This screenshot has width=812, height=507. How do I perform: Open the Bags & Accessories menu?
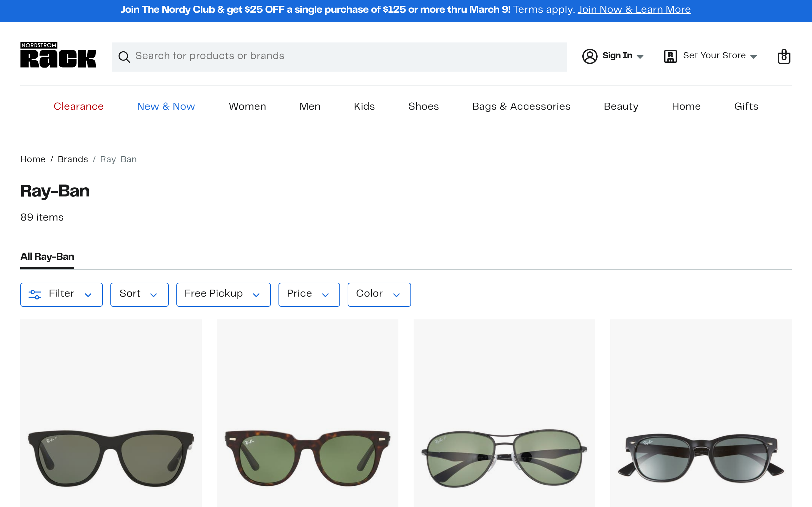pyautogui.click(x=521, y=106)
